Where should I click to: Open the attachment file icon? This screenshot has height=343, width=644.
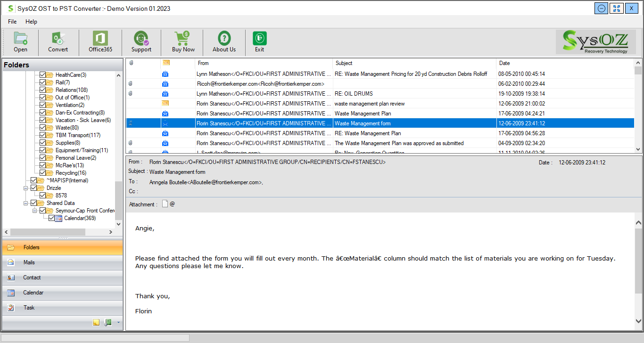(x=165, y=204)
